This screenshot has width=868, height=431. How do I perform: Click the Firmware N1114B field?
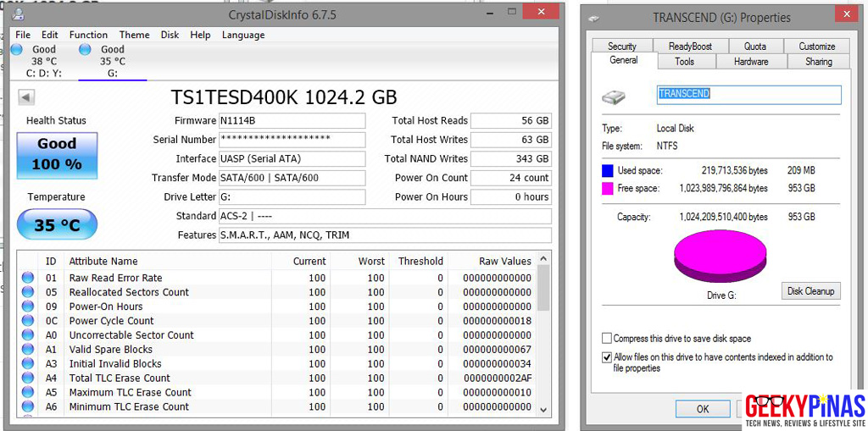292,120
